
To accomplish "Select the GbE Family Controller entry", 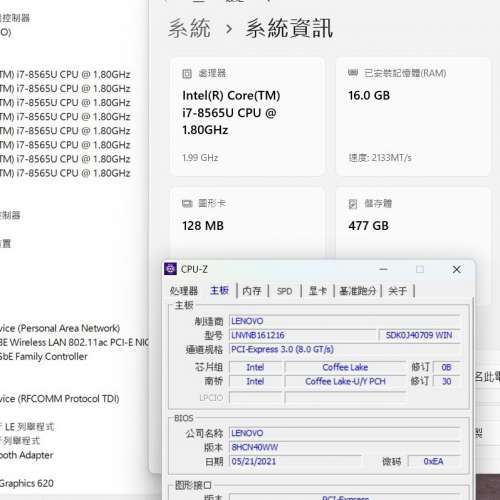I will pos(44,356).
